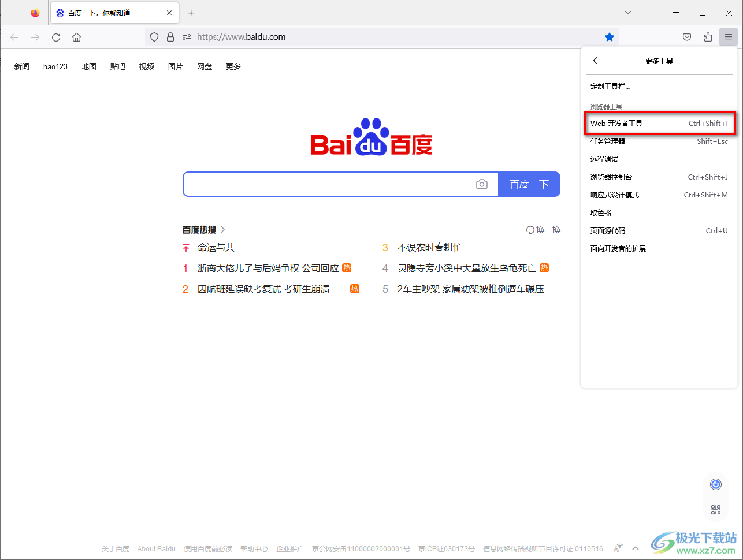Viewport: 743px width, 560px height.
Task: Select 远程调试 menu item
Action: pyautogui.click(x=659, y=159)
